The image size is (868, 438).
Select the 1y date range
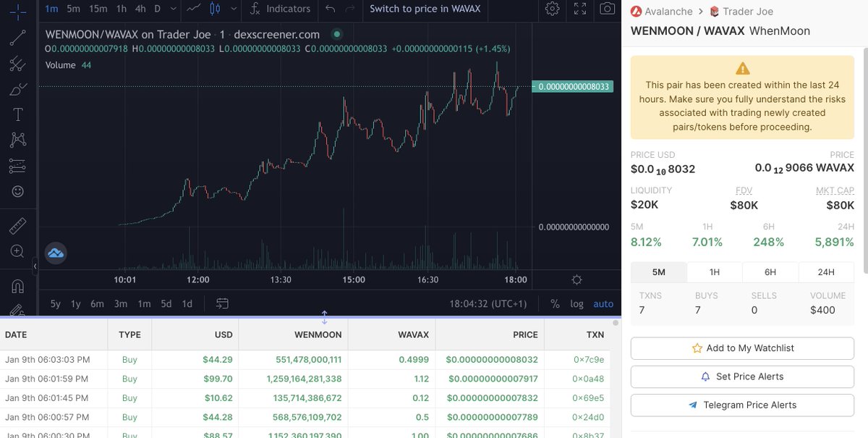pos(76,304)
